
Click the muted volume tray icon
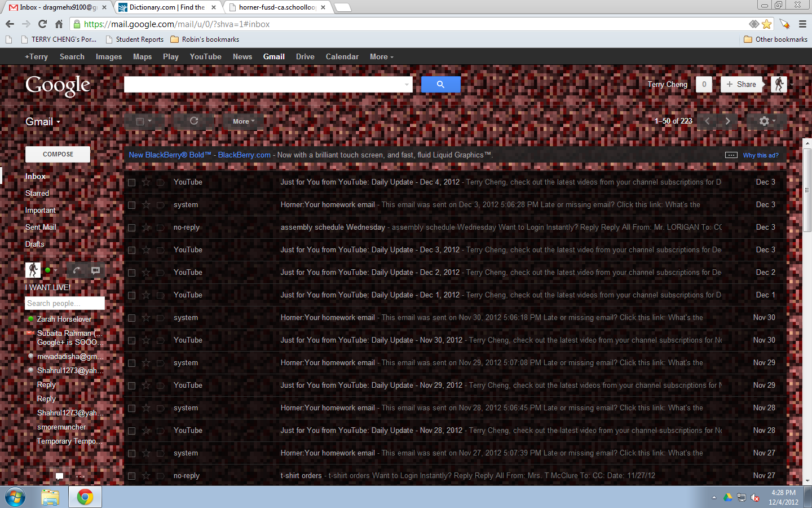click(x=755, y=498)
